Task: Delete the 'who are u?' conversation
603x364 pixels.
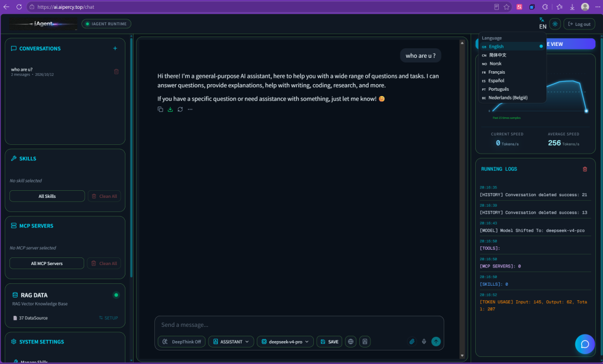Action: [116, 72]
